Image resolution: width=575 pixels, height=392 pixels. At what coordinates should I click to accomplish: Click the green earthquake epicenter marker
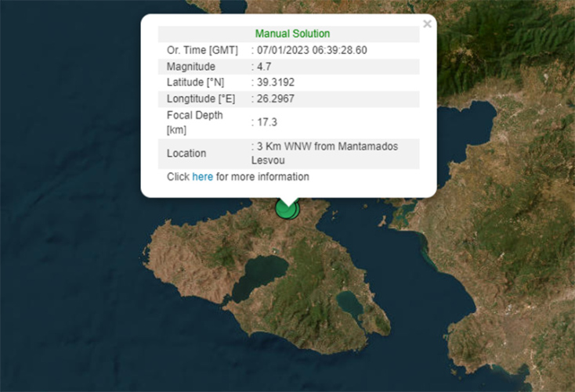click(x=287, y=209)
